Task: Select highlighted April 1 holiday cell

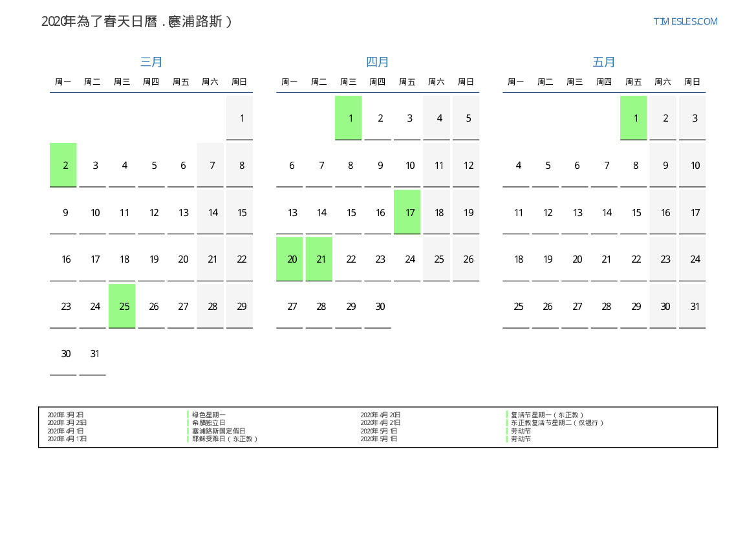Action: [x=349, y=118]
